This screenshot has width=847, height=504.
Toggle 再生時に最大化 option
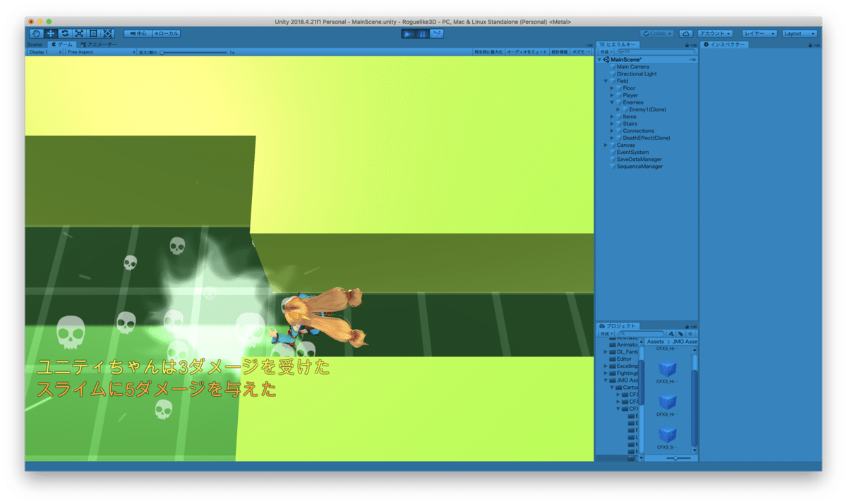pyautogui.click(x=488, y=52)
